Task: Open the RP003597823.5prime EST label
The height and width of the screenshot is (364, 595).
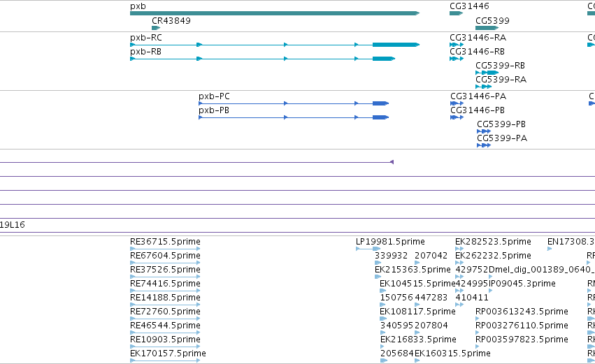Action: tap(522, 340)
